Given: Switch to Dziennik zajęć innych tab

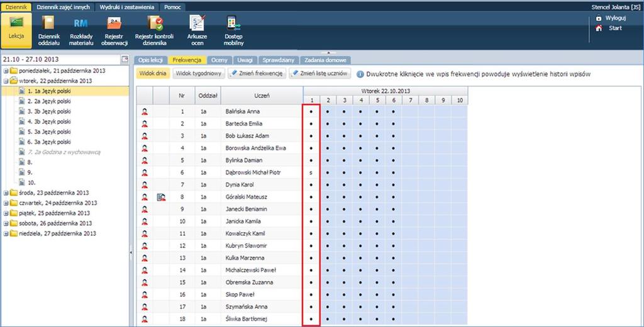Looking at the screenshot, I should click(64, 7).
